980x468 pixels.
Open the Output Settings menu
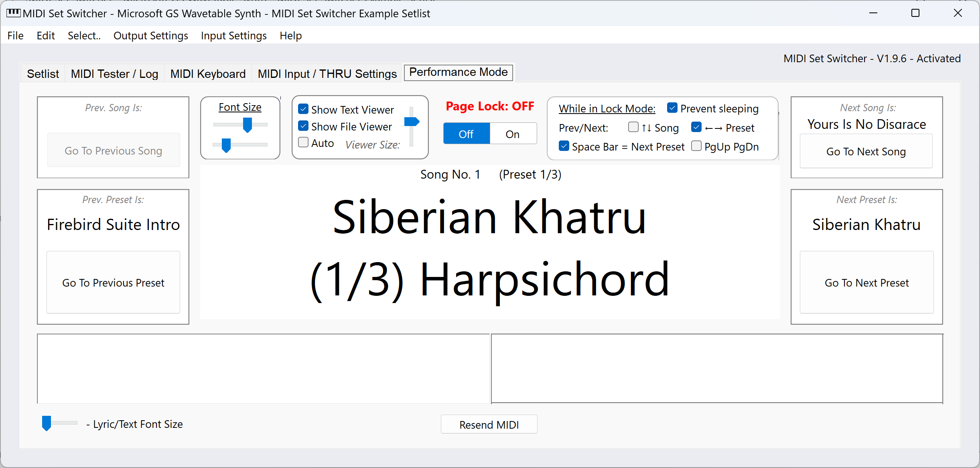coord(150,35)
